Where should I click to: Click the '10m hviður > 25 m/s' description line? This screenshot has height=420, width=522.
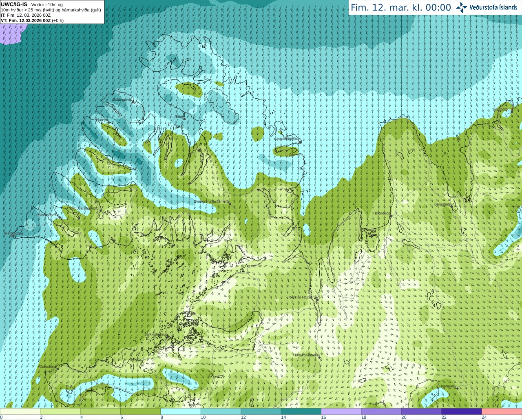coord(51,10)
